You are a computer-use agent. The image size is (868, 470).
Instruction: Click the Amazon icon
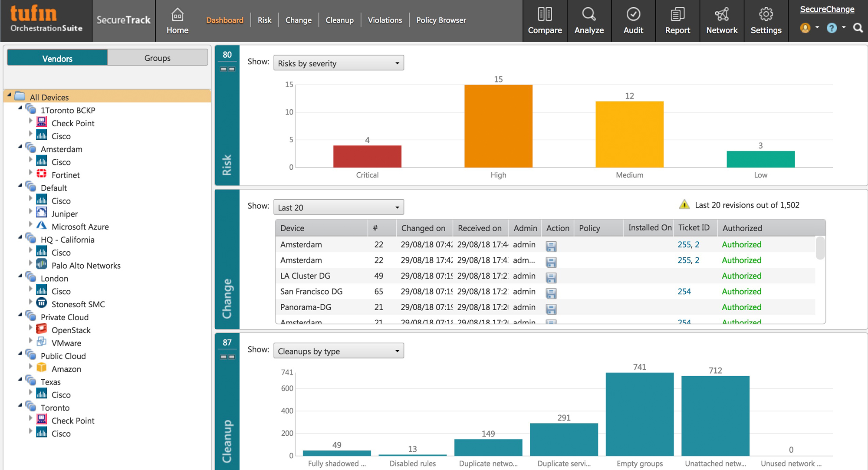(x=42, y=368)
